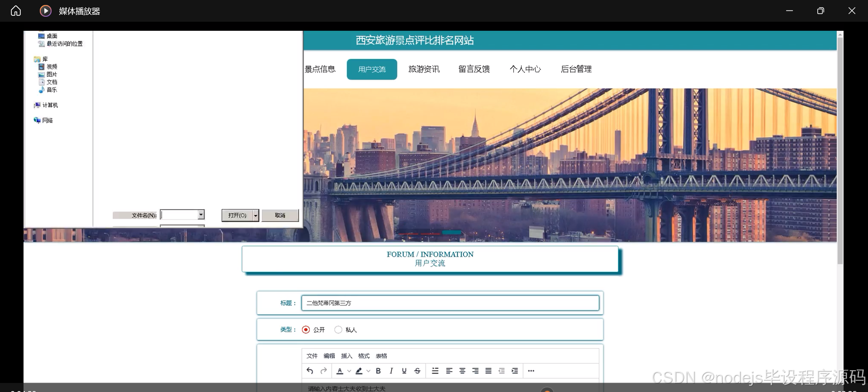Viewport: 868px width, 392px height.
Task: Open the 格式 menu in editor
Action: pyautogui.click(x=364, y=356)
